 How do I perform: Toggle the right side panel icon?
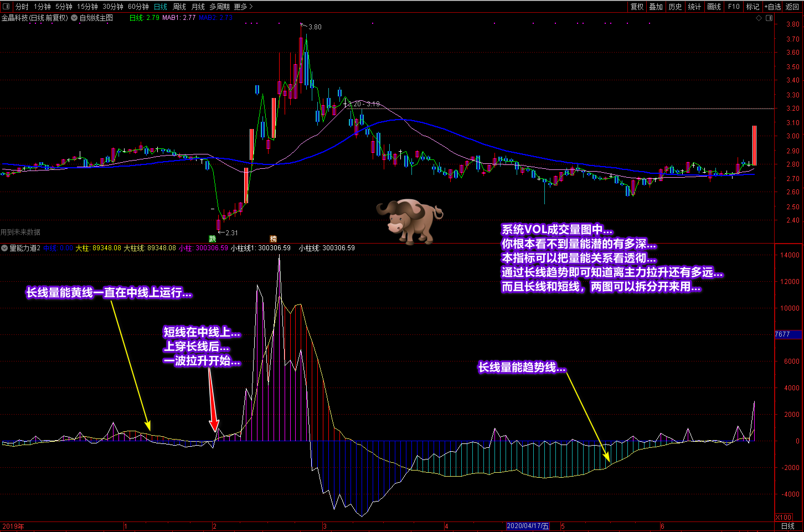coord(769,18)
